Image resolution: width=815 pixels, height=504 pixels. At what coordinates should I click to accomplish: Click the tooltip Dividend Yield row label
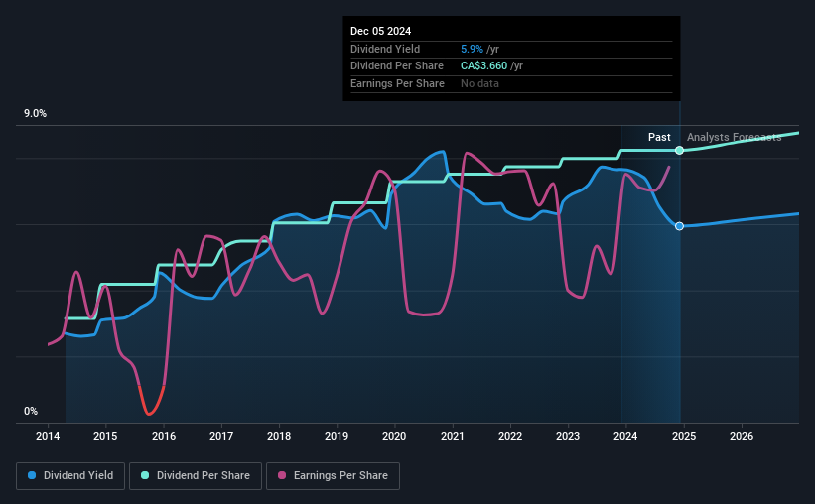(x=385, y=49)
